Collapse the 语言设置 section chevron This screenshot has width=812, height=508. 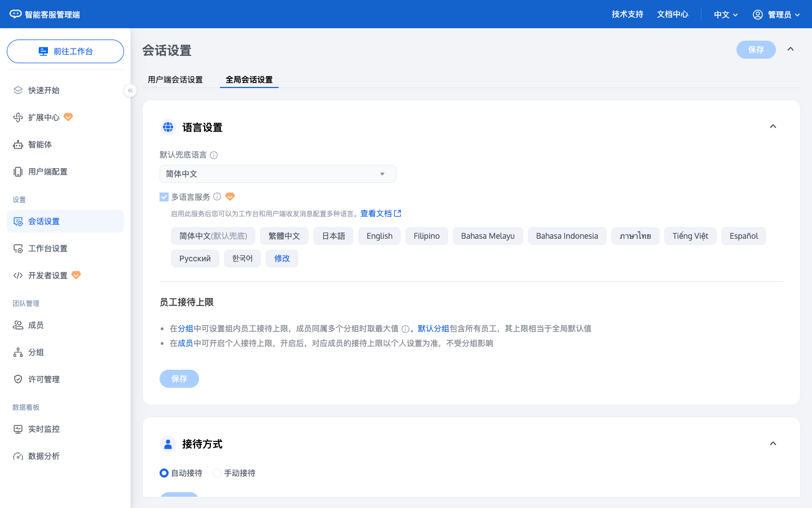(x=773, y=126)
